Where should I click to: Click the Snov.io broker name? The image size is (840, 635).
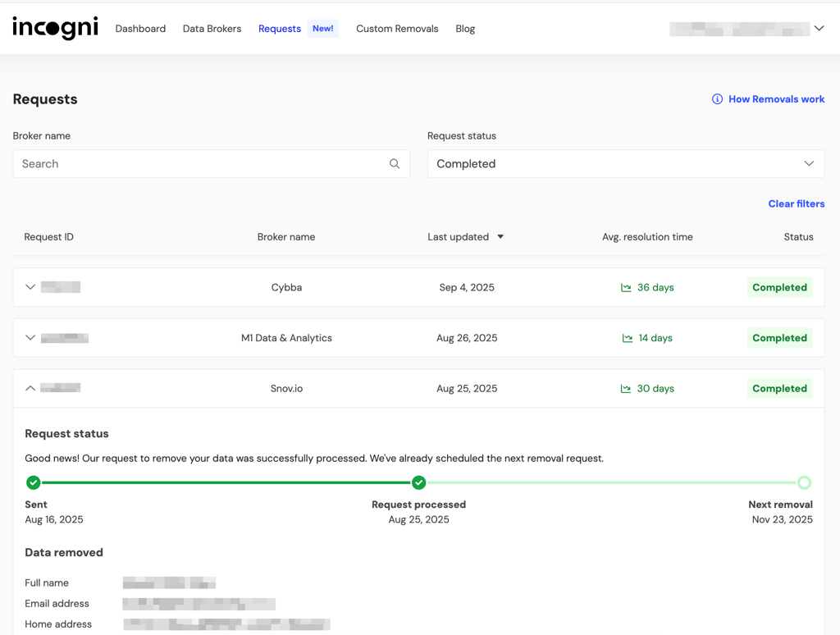(286, 389)
